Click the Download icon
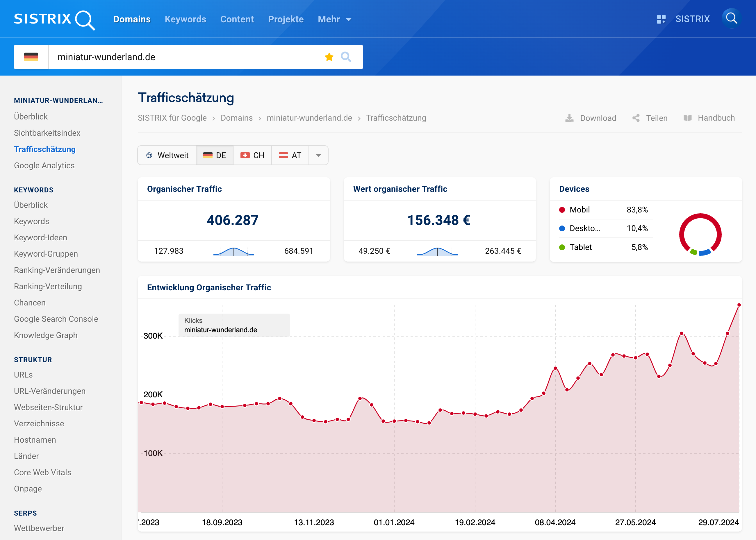Screen dimensions: 756x540 pos(569,118)
